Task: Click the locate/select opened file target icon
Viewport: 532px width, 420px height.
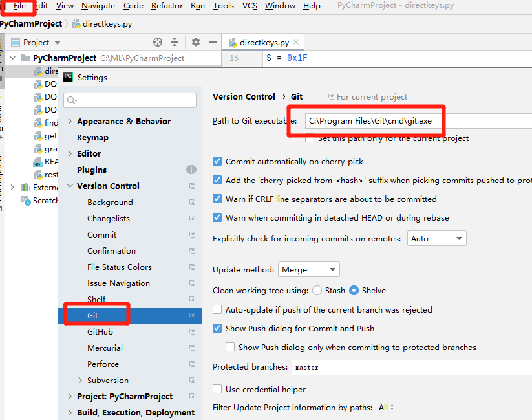Action: [158, 42]
